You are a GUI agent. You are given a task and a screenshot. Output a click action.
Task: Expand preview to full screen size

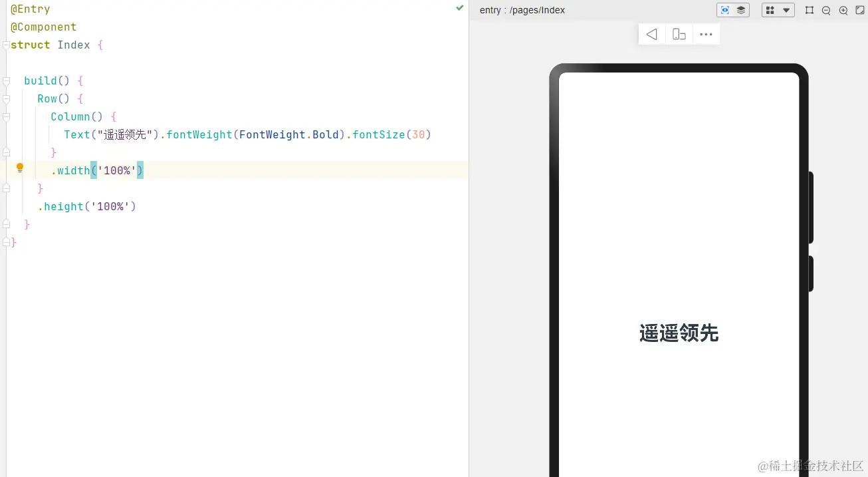tap(860, 10)
